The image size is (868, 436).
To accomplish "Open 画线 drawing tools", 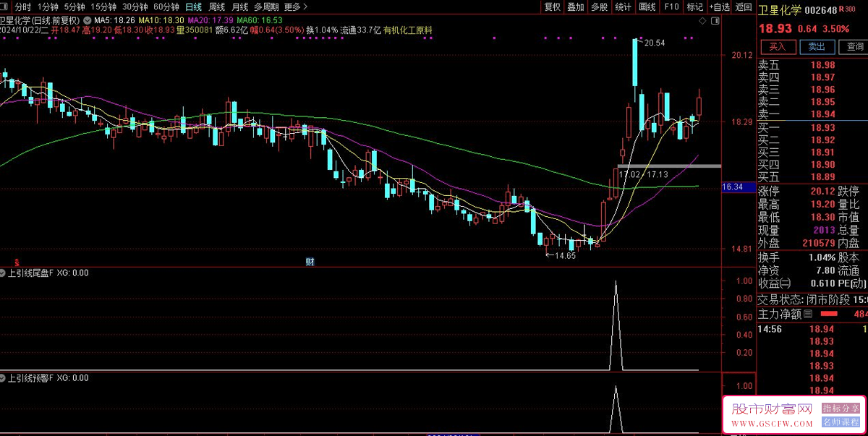I will (x=647, y=7).
